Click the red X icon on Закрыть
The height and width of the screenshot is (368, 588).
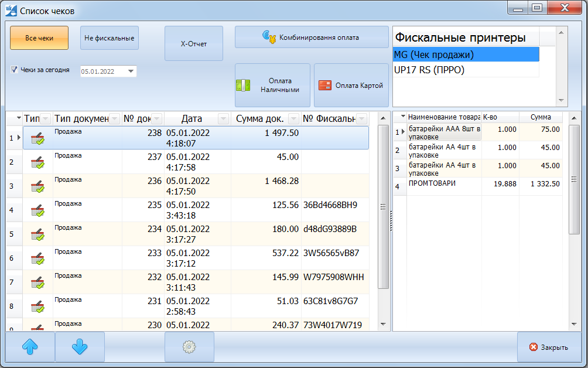534,347
